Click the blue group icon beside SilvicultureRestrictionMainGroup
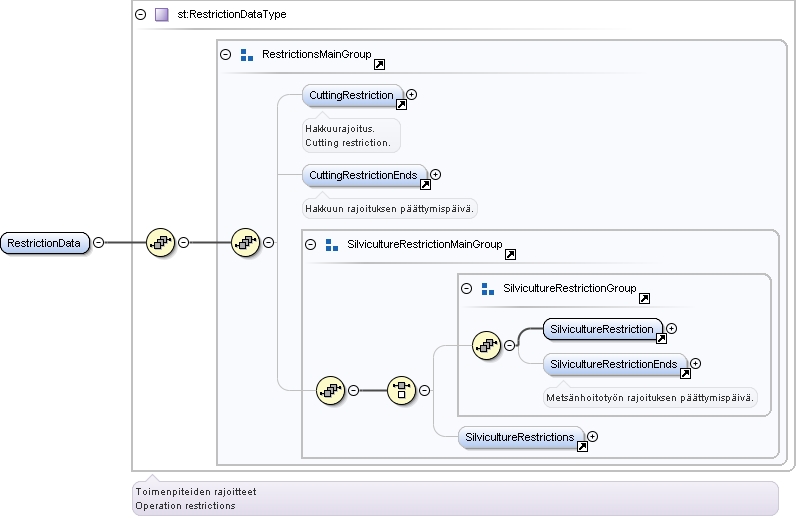 332,245
